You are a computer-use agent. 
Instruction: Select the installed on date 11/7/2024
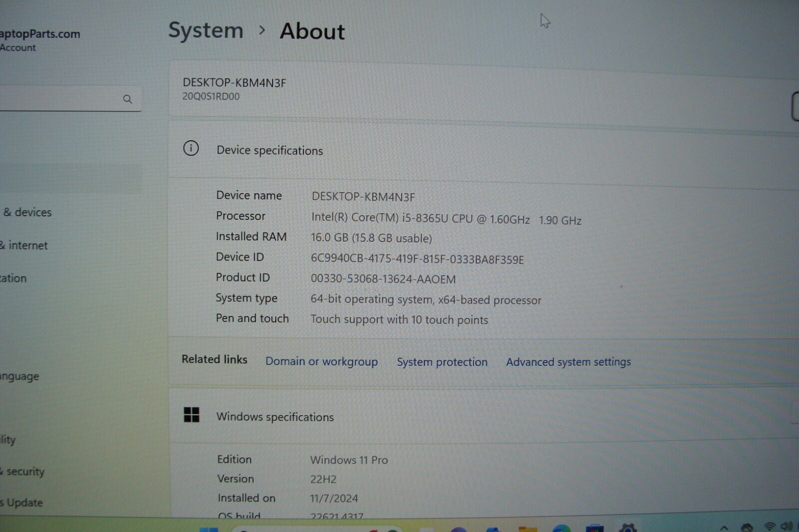pyautogui.click(x=334, y=498)
